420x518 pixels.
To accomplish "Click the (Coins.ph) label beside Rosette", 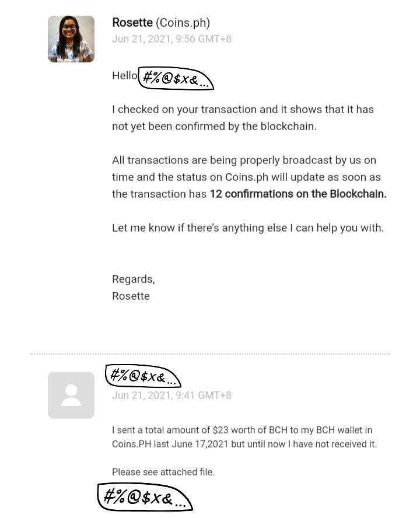I will (183, 23).
